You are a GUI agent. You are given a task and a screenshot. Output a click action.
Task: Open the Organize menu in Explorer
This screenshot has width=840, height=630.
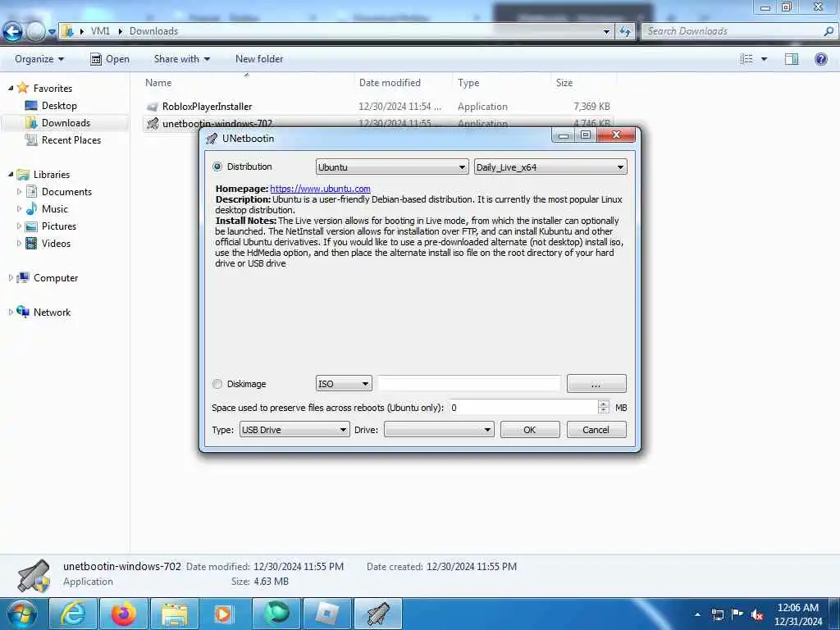click(x=39, y=59)
